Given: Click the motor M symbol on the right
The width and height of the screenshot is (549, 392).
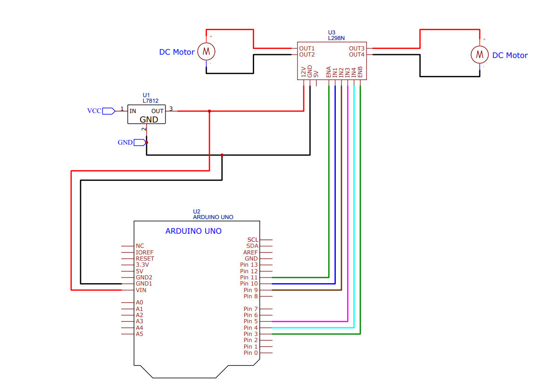Looking at the screenshot, I should (x=479, y=54).
